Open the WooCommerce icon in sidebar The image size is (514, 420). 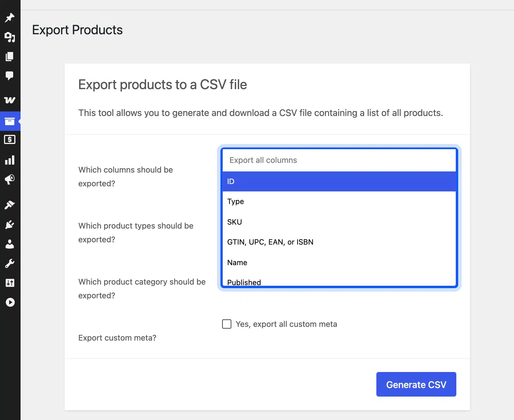pyautogui.click(x=10, y=100)
